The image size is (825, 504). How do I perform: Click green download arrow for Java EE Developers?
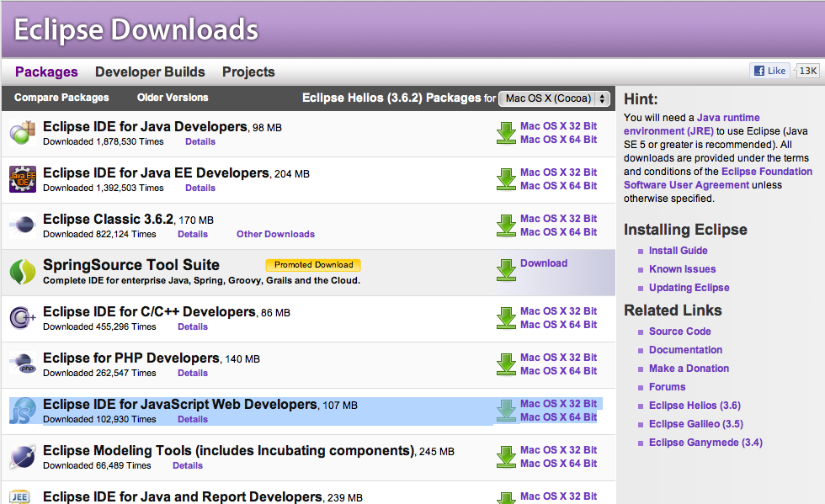click(x=506, y=179)
